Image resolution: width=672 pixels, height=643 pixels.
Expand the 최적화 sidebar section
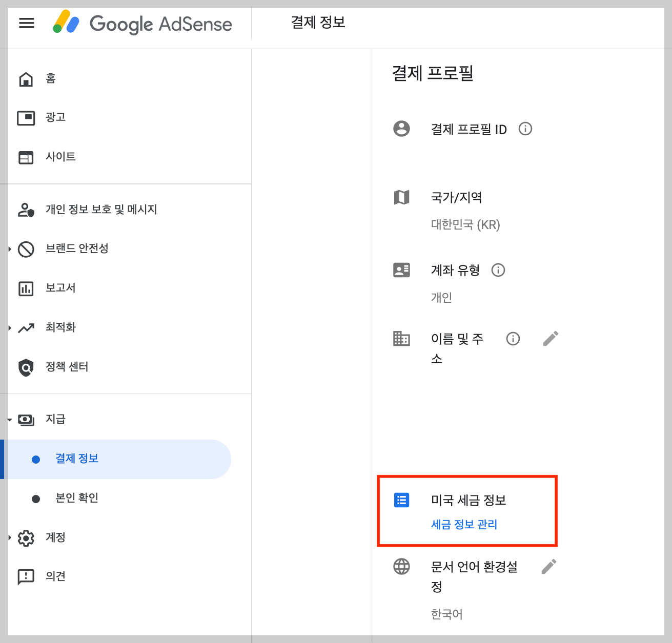point(9,327)
